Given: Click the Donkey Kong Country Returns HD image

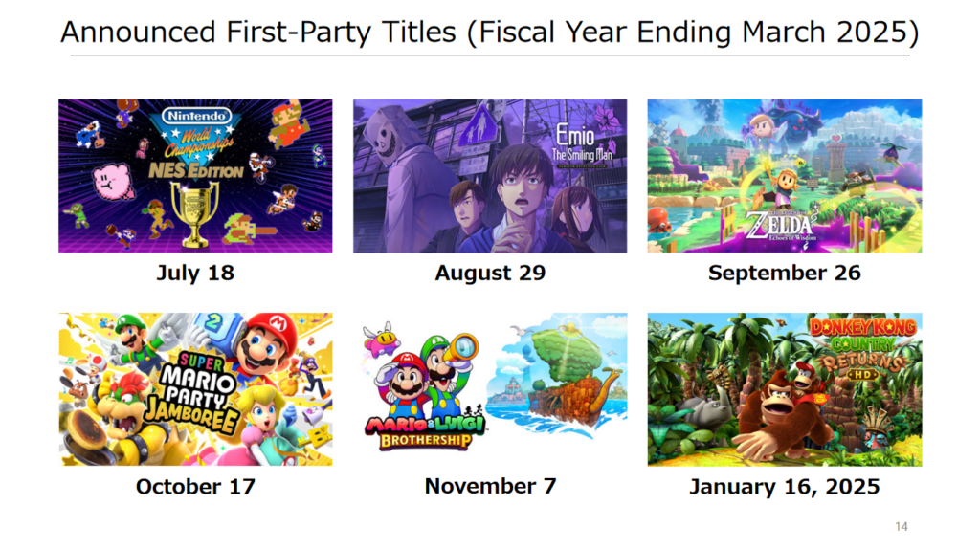Looking at the screenshot, I should coord(785,389).
